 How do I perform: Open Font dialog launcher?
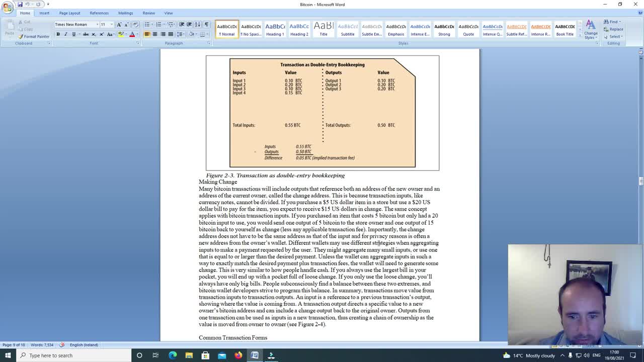pyautogui.click(x=138, y=43)
